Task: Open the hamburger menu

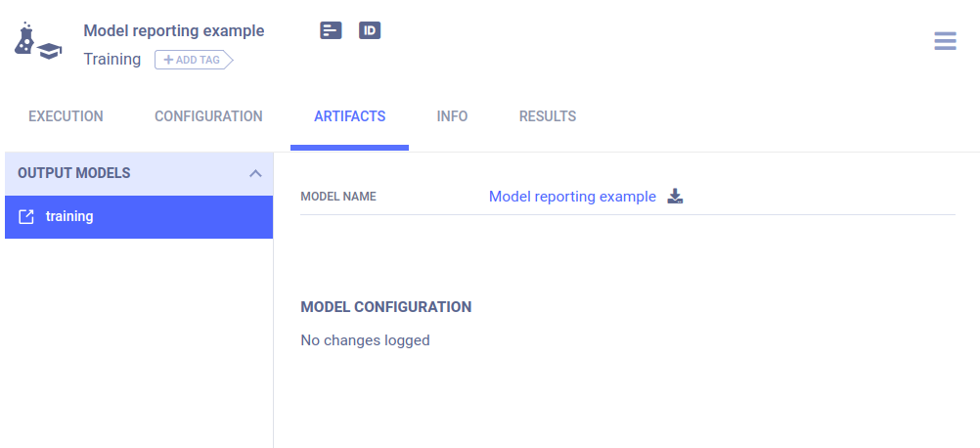Action: 945,41
